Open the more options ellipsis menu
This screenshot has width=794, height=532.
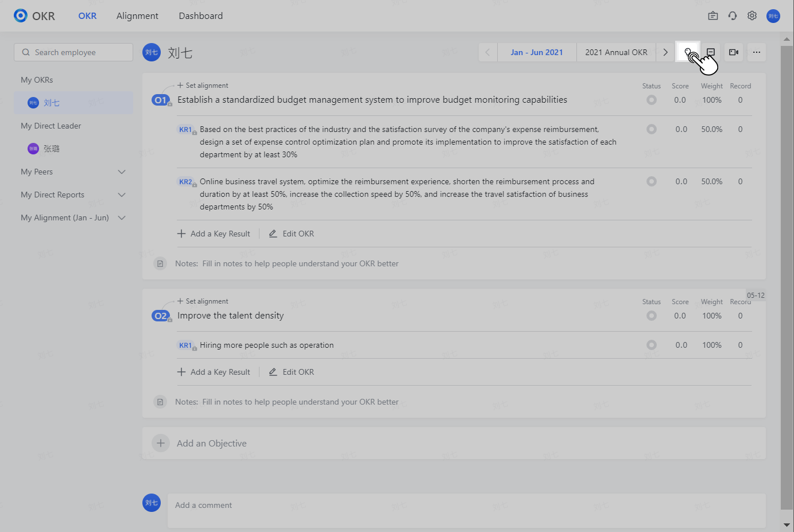point(757,52)
